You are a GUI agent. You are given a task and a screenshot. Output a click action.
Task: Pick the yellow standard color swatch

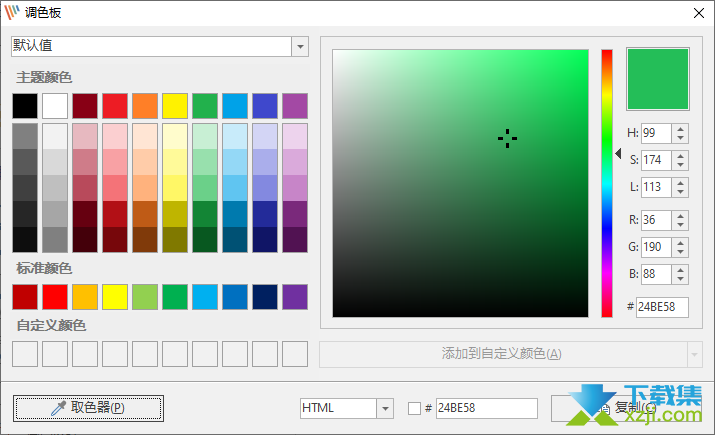pos(115,297)
